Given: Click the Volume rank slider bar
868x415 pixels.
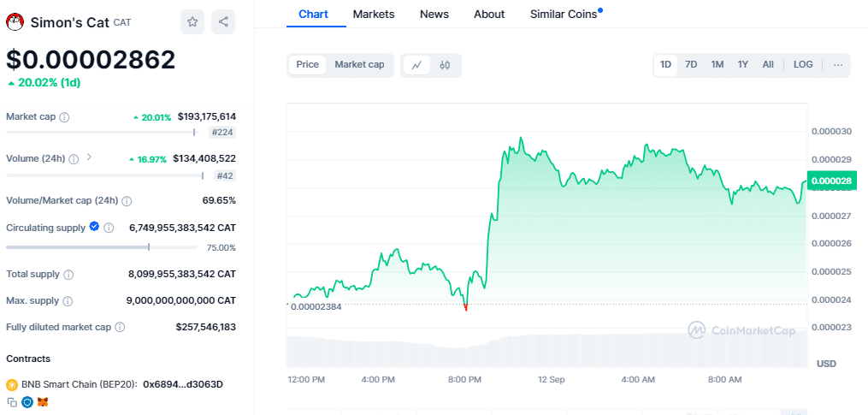Looking at the screenshot, I should pos(105,175).
